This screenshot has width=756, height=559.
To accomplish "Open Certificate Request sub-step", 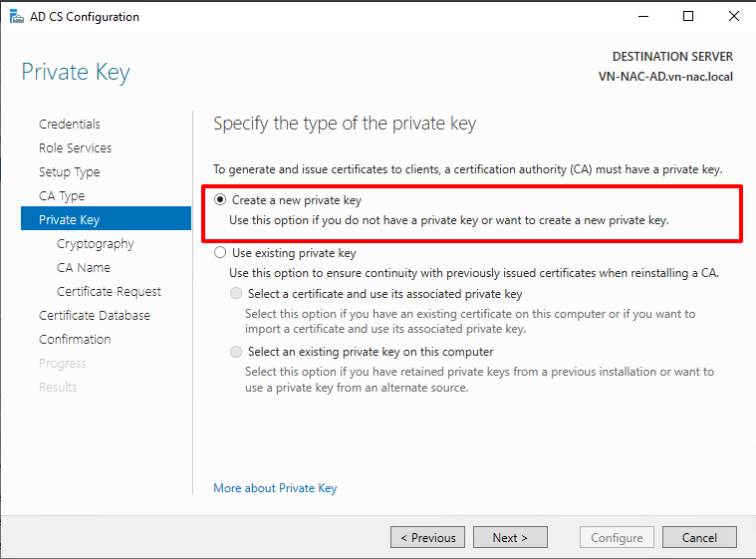I will click(x=109, y=291).
